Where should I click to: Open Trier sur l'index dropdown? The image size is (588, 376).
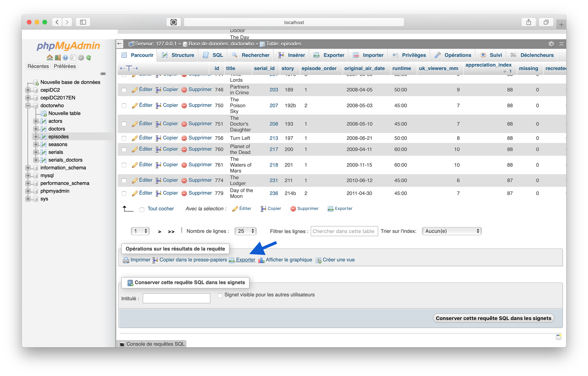click(452, 231)
